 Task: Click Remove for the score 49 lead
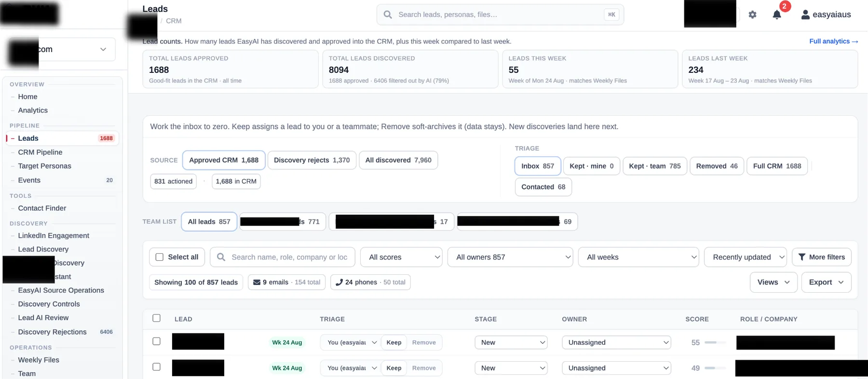click(424, 368)
